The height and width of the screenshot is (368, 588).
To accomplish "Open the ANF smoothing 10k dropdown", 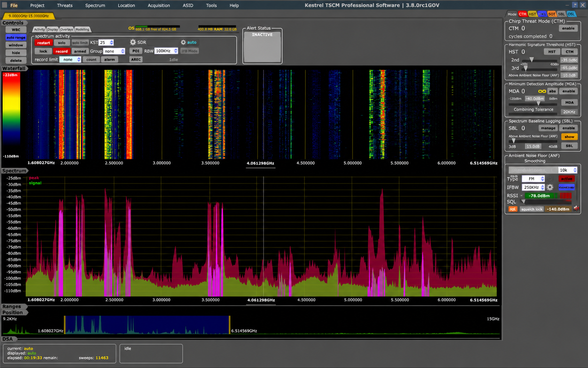I will tap(568, 170).
